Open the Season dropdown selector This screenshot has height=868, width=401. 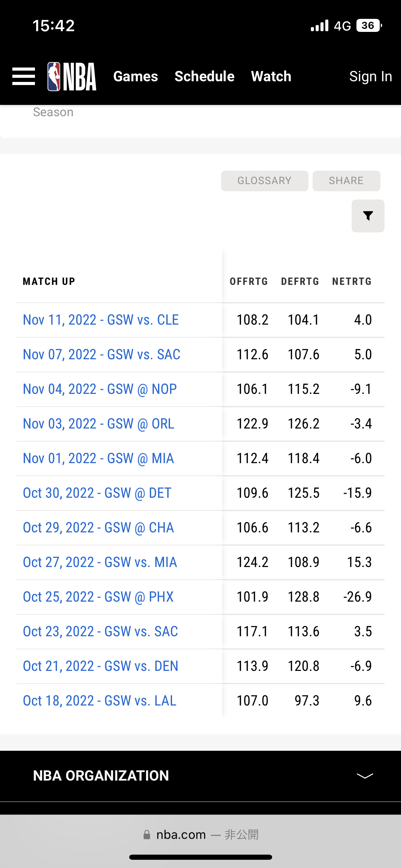point(53,112)
